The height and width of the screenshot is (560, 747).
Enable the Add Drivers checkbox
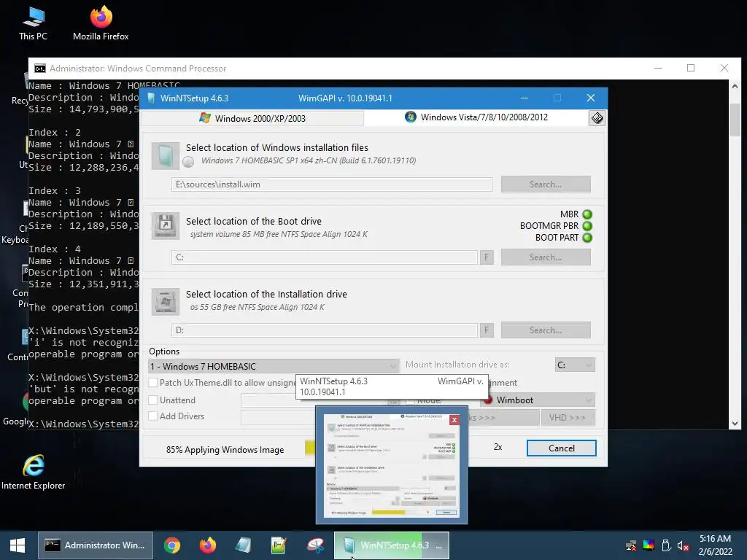click(x=153, y=416)
